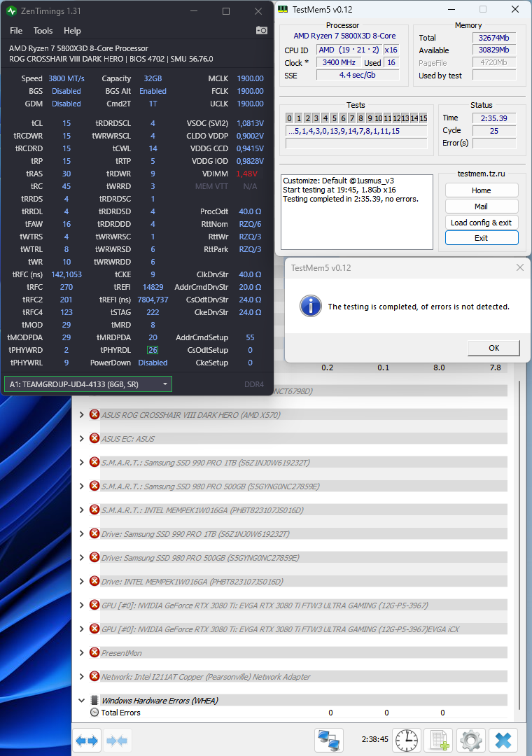
Task: Open the File menu in ZenTimings
Action: 16,30
